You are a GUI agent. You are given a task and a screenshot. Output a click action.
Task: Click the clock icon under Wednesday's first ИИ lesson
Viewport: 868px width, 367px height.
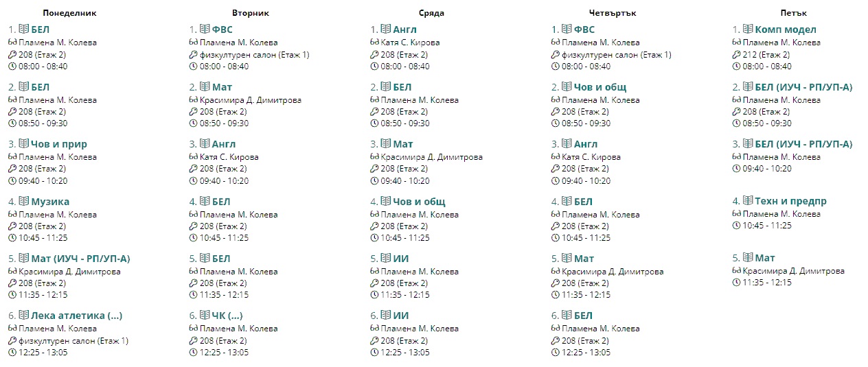(374, 295)
